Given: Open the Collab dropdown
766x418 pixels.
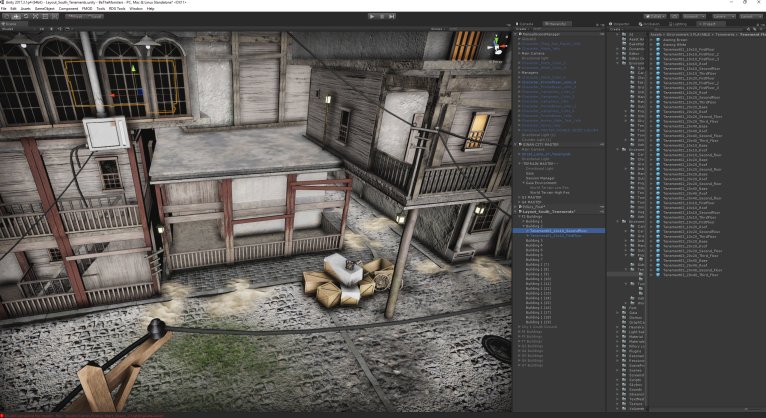Looking at the screenshot, I should [655, 16].
